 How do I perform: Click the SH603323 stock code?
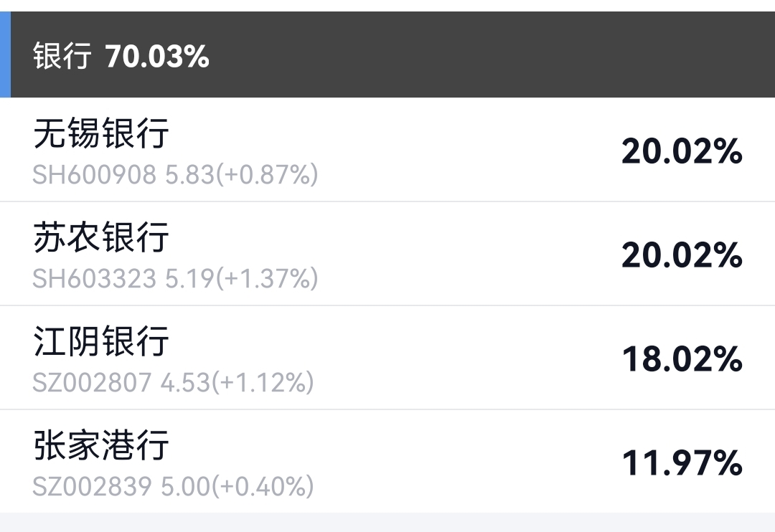pyautogui.click(x=94, y=279)
